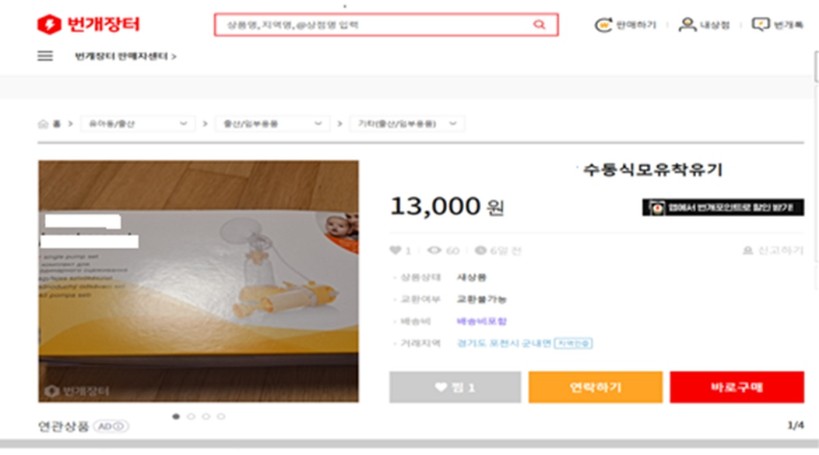Open 번개장터 판매자센터 link

125,56
